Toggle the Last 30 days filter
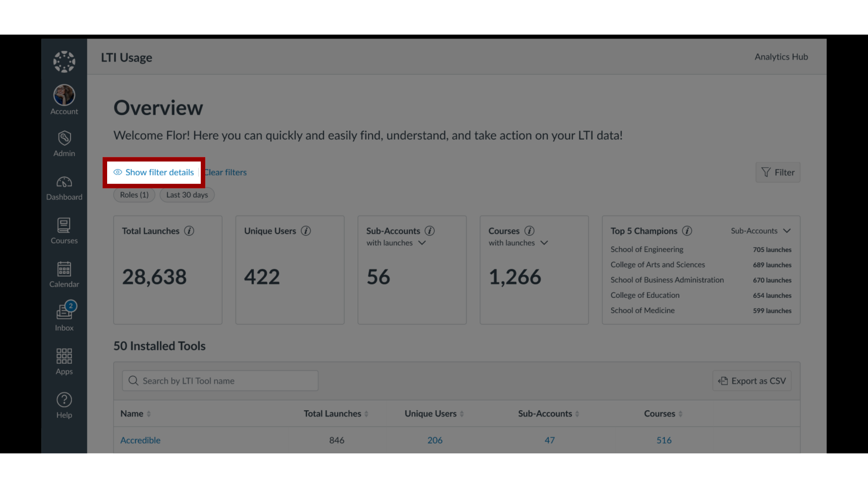Screen dimensions: 868x488 [x=187, y=194]
